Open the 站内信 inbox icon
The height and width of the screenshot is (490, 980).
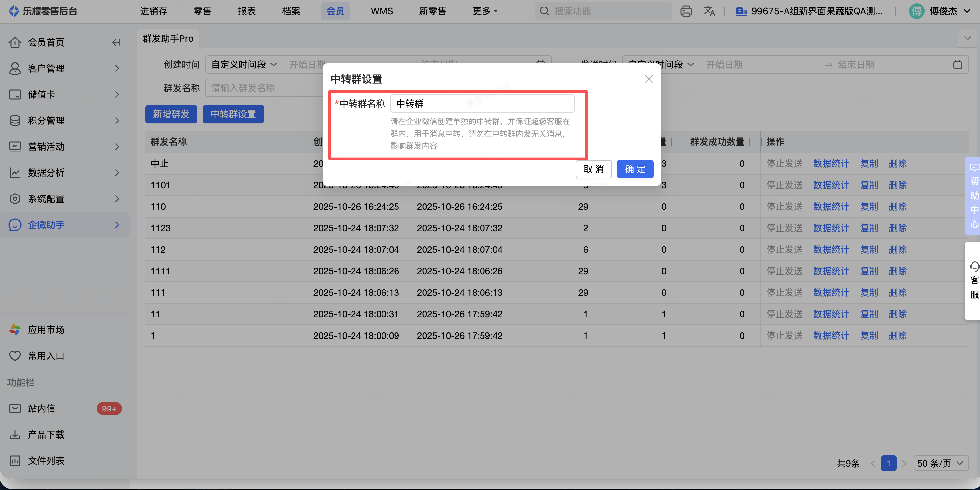(15, 409)
